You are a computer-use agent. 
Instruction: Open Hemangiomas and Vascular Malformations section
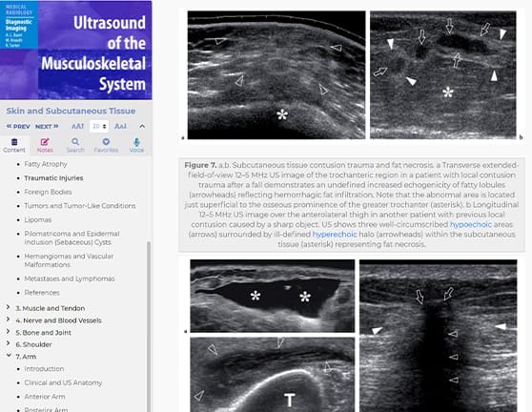point(69,260)
